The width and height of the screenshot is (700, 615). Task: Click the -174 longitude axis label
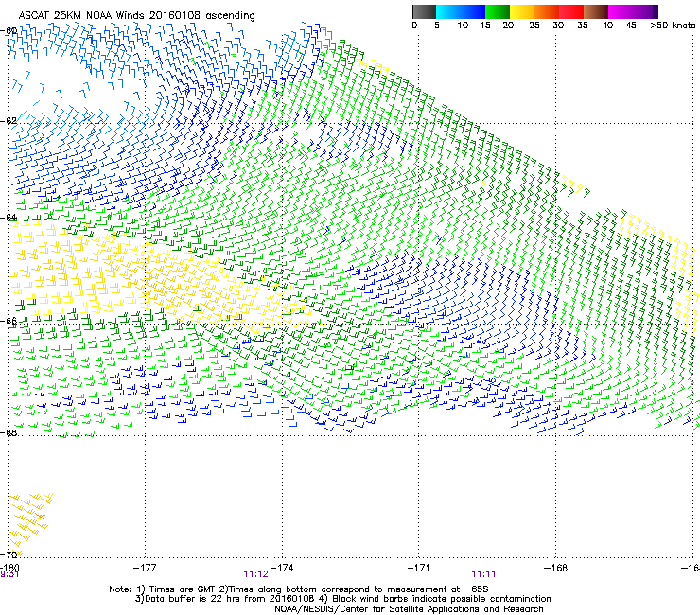pyautogui.click(x=282, y=568)
